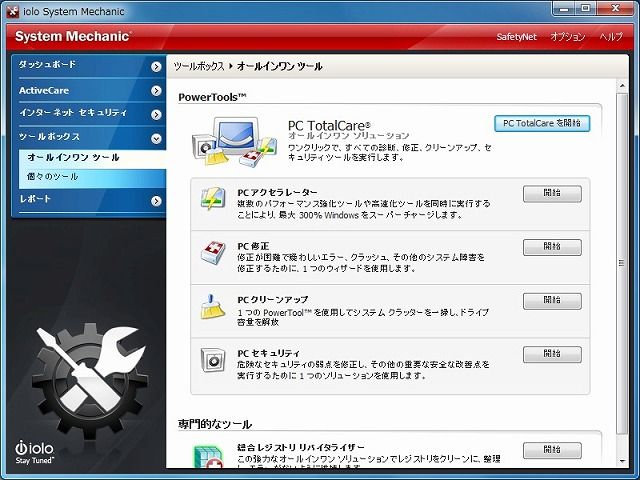Minimize the System Mechanic window

pos(564,9)
